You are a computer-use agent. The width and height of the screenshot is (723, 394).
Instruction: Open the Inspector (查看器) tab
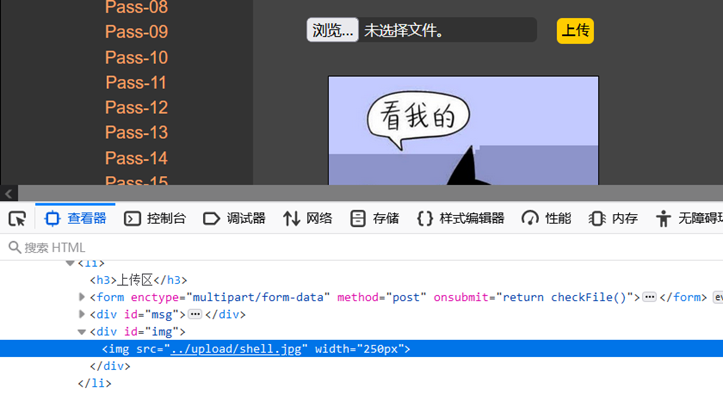coord(75,218)
